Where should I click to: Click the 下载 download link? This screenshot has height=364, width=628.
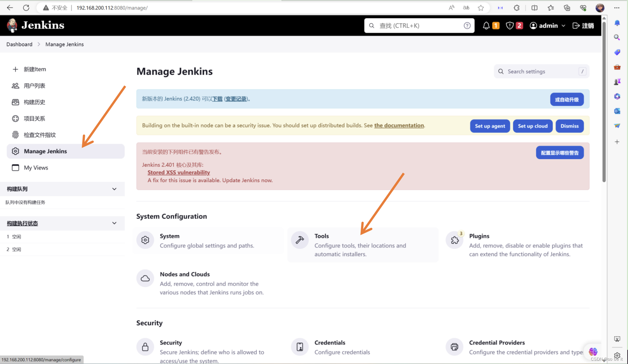point(217,99)
